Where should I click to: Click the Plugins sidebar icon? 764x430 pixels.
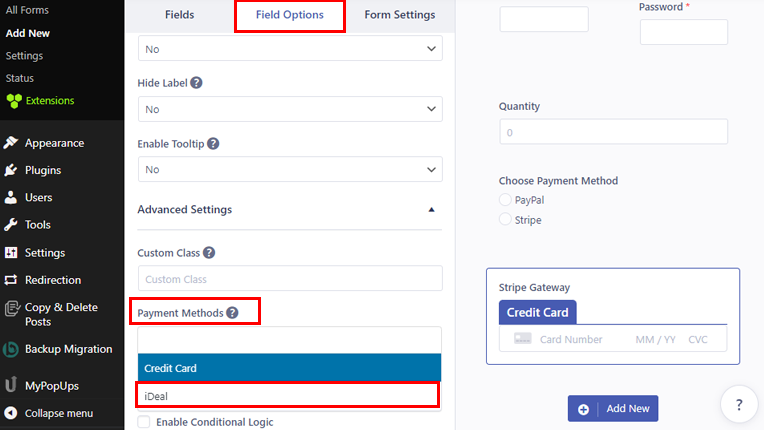(x=11, y=170)
